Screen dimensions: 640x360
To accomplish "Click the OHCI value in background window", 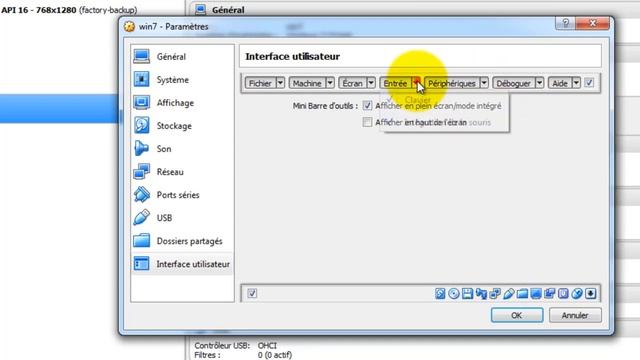I will pos(267,346).
